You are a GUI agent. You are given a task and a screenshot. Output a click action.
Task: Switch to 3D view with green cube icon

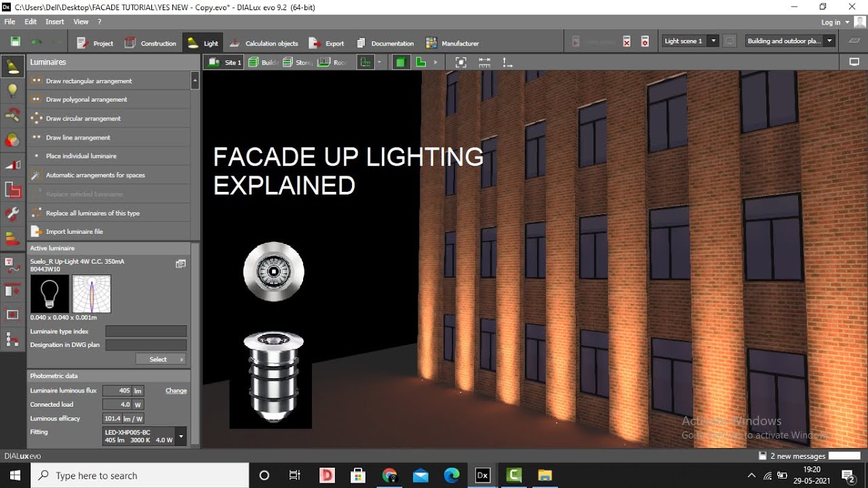(x=400, y=62)
